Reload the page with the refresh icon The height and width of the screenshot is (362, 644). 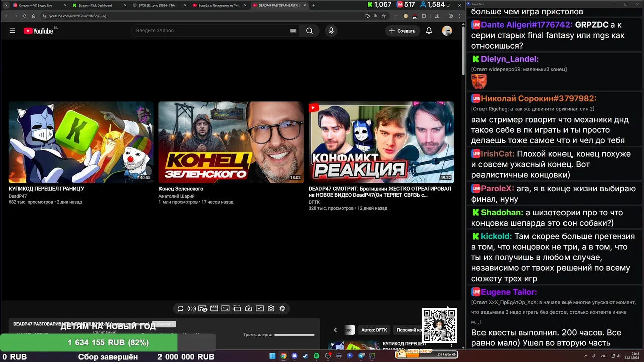tap(25, 16)
